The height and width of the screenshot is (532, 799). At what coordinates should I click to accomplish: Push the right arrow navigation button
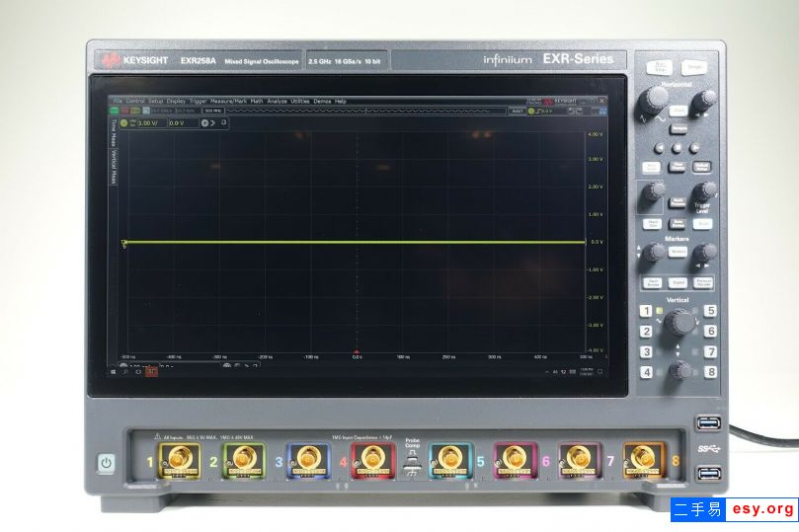[694, 148]
